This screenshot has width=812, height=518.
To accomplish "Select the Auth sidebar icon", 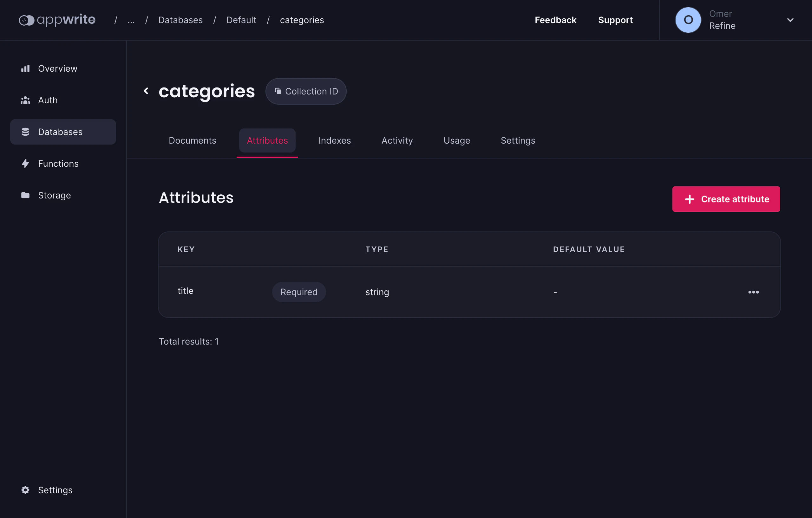I will click(x=26, y=100).
